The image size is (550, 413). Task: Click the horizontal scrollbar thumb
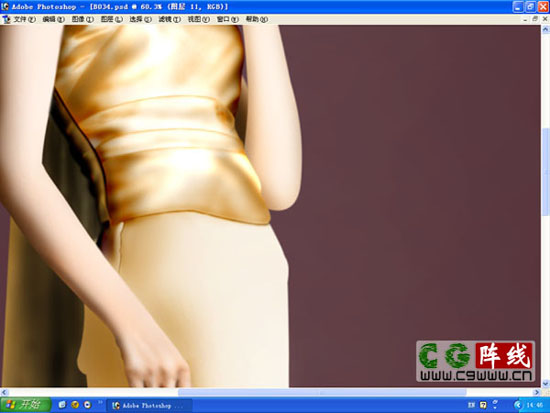(322, 392)
